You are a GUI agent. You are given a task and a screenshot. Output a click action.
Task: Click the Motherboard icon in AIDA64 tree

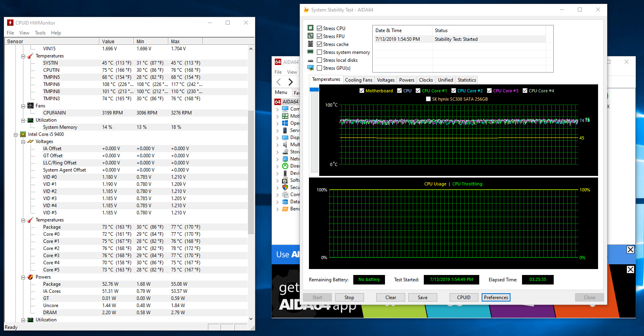[x=285, y=116]
